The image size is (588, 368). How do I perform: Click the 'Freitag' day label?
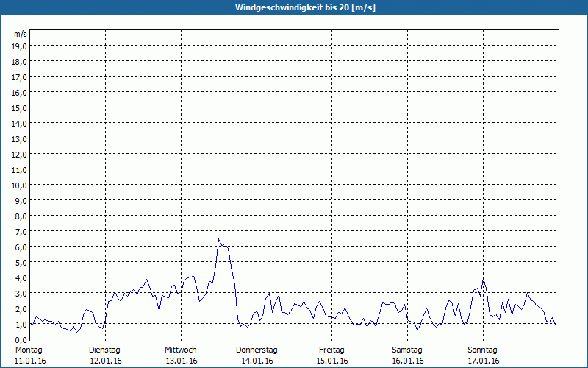[331, 350]
